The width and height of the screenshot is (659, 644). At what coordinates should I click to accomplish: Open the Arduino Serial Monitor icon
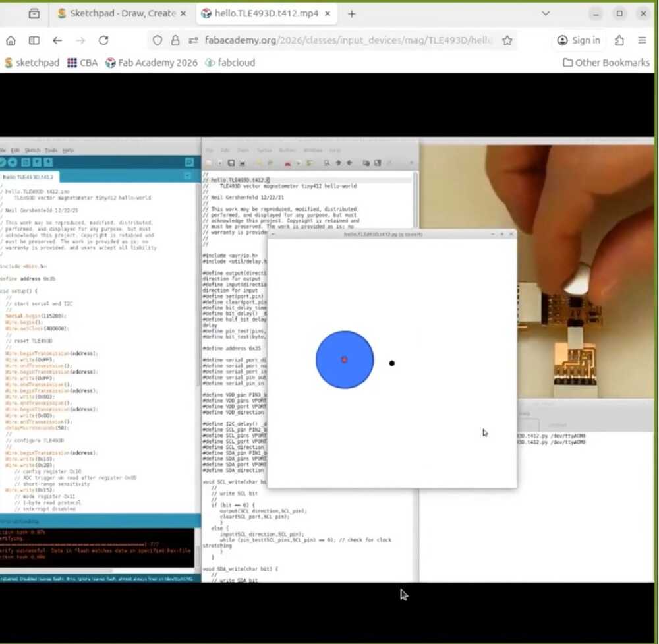189,162
